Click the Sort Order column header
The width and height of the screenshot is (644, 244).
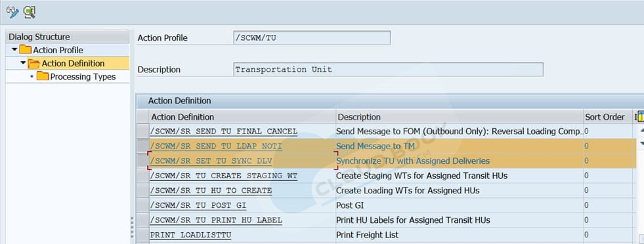click(x=609, y=117)
